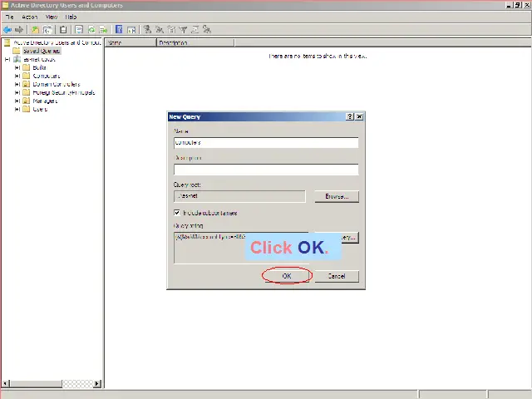Expand the Builtin tree node
532x399 pixels.
click(17, 67)
